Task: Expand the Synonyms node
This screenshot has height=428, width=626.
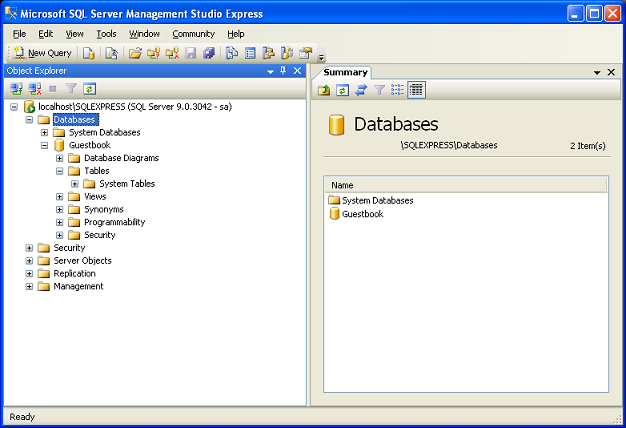Action: (x=59, y=209)
